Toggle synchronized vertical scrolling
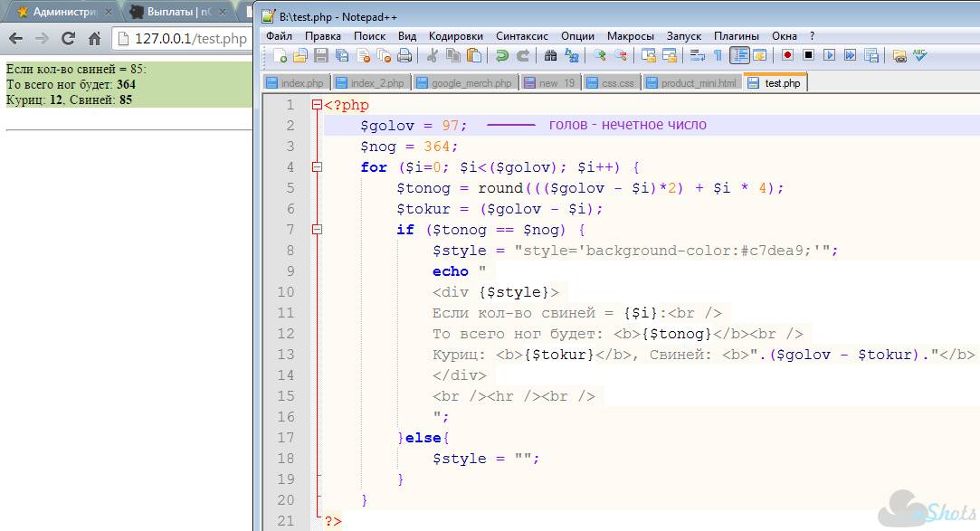Image resolution: width=980 pixels, height=531 pixels. [x=648, y=56]
